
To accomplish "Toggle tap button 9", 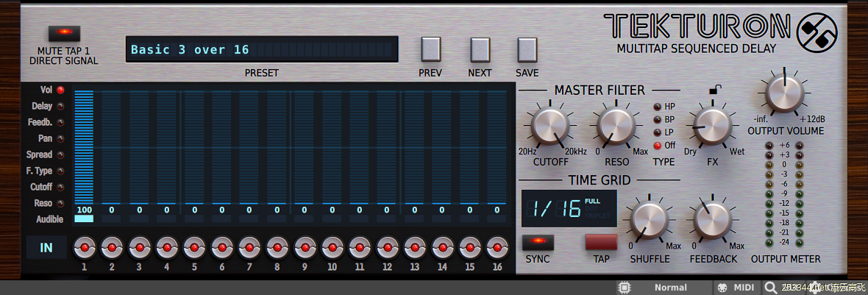I will [305, 248].
